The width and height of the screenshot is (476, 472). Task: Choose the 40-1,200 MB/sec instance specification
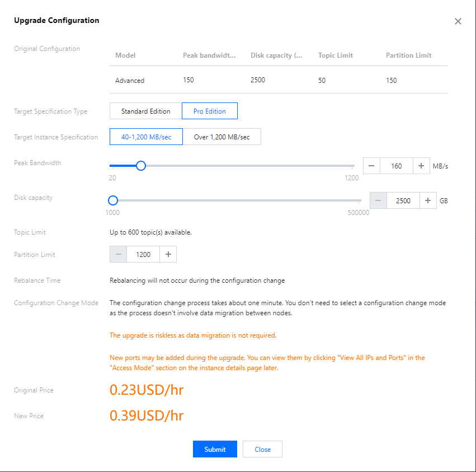coord(146,136)
